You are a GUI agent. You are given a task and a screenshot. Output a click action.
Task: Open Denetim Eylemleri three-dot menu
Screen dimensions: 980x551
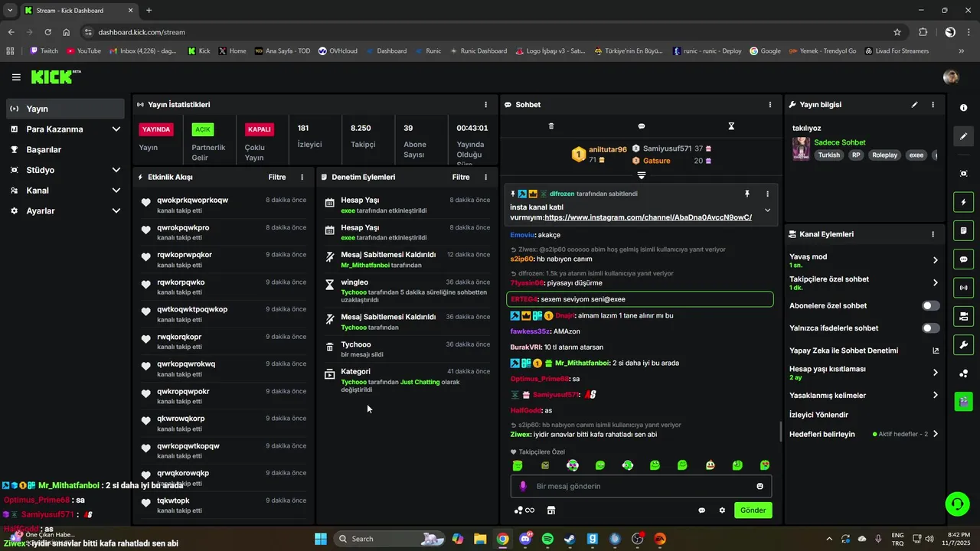coord(485,178)
